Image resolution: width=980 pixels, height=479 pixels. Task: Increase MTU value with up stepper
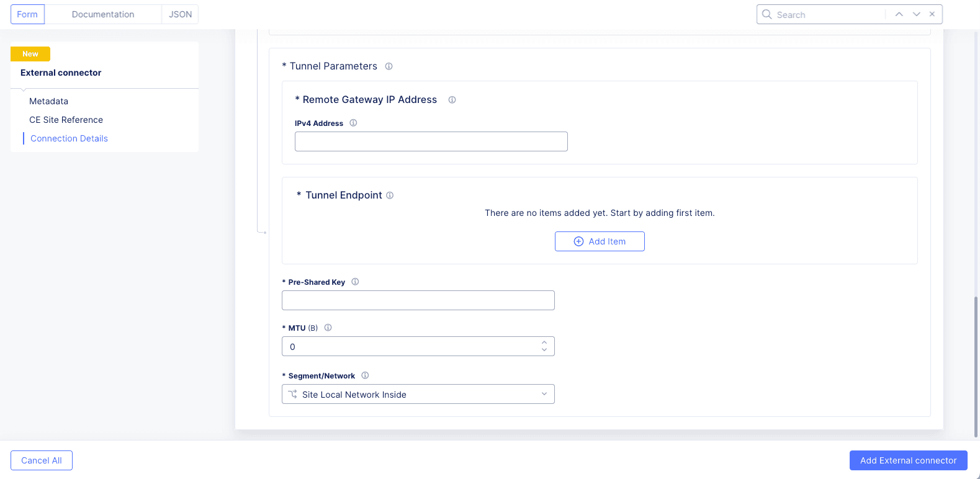coord(544,342)
